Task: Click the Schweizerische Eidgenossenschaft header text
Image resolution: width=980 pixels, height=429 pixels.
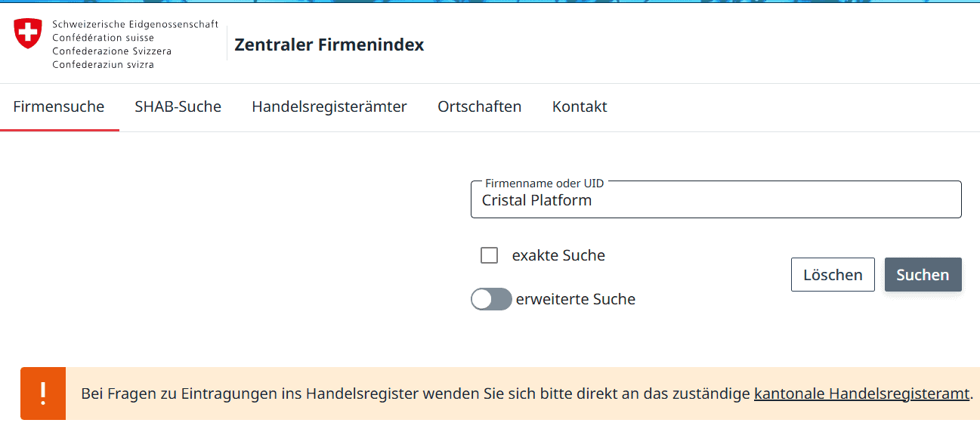Action: pos(135,24)
